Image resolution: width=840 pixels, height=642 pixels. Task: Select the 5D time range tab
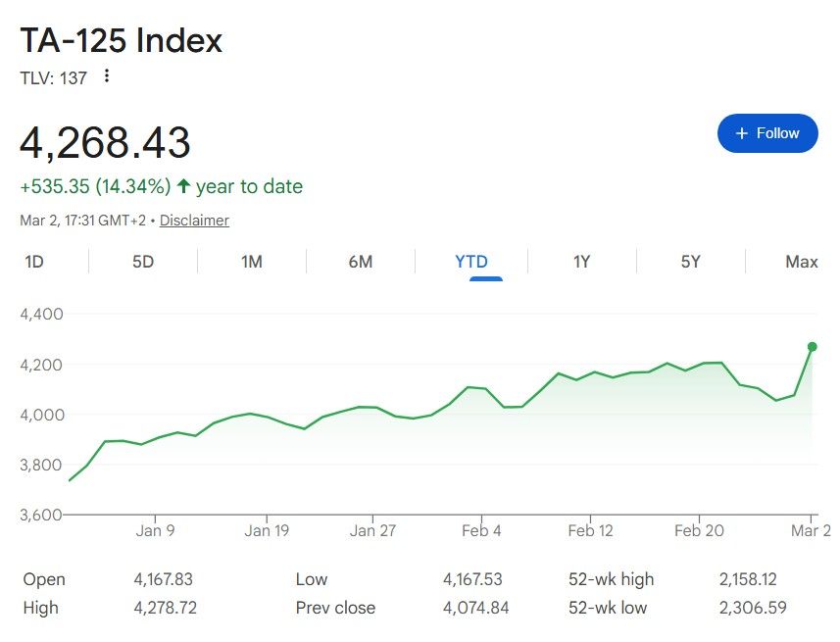point(143,262)
